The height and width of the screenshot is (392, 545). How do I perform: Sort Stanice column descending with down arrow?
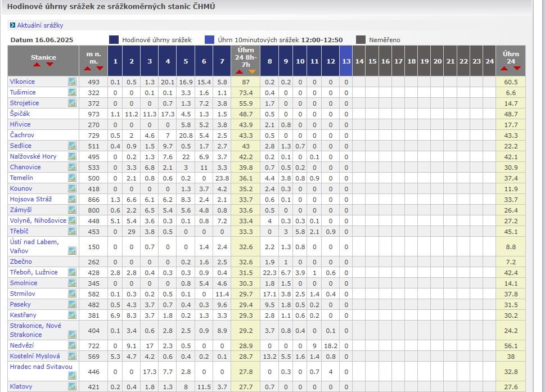[x=49, y=65]
